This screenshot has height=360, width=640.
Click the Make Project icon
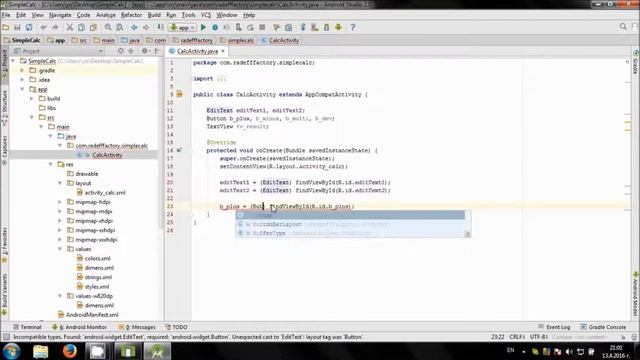(x=160, y=27)
